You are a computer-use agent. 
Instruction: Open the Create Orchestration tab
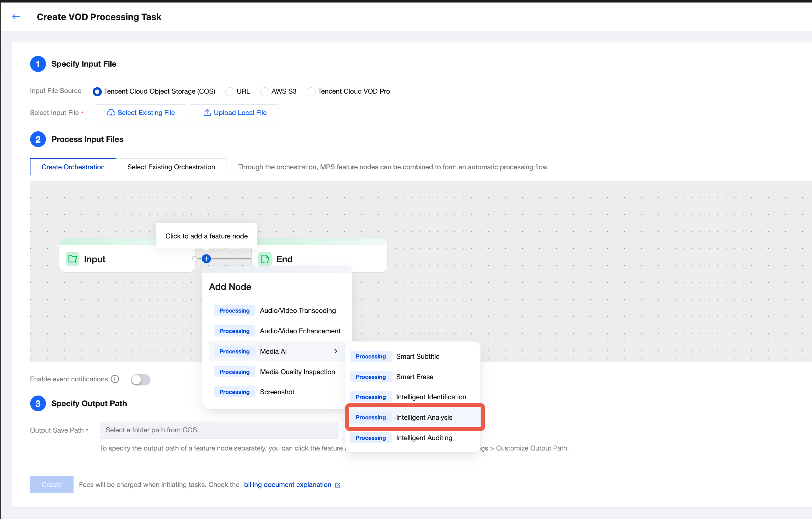click(73, 167)
